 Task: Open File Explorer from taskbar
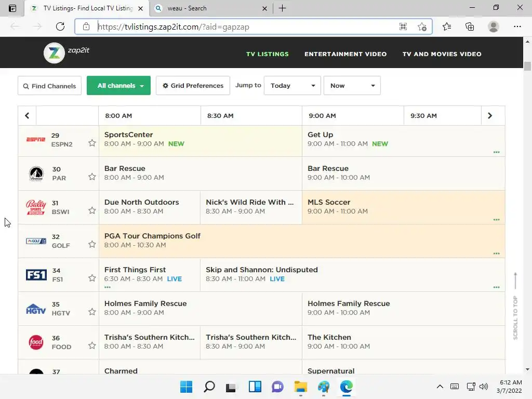click(301, 387)
